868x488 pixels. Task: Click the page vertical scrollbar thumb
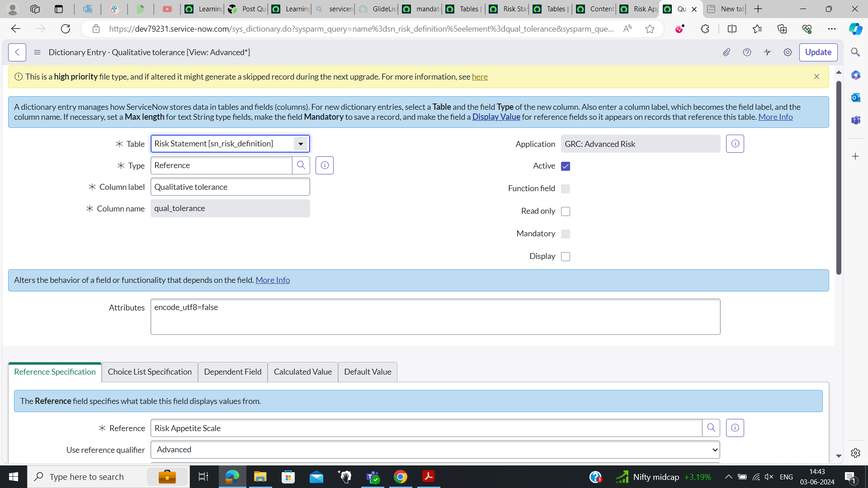coord(839,178)
